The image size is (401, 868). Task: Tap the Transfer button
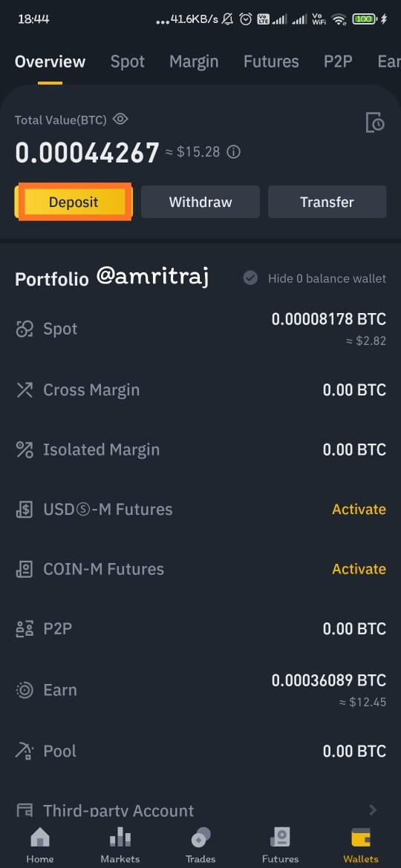327,202
